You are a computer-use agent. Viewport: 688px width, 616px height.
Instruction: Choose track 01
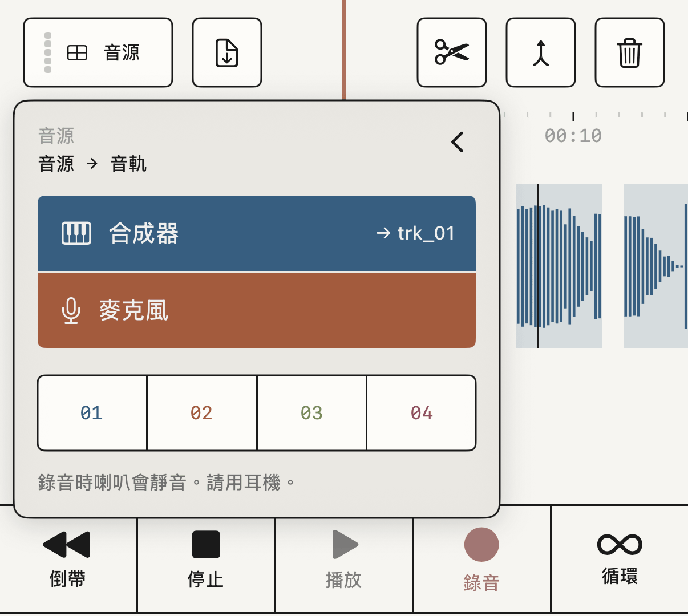(92, 413)
